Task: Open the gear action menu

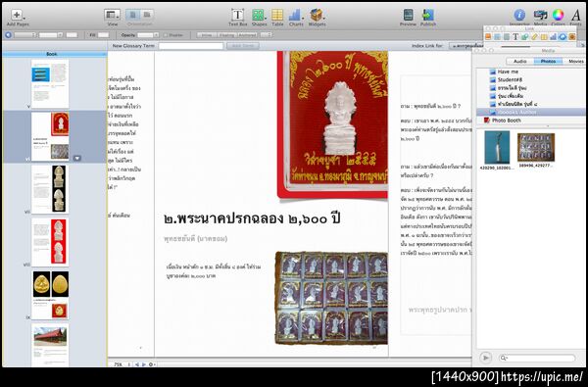Action: [x=152, y=364]
